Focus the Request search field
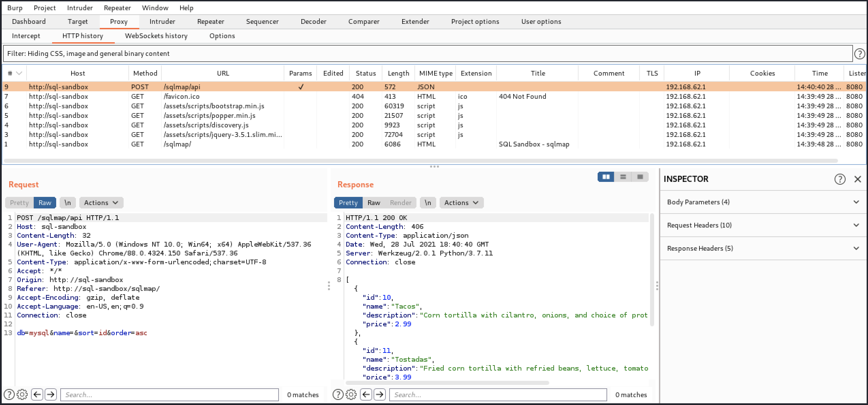 tap(170, 394)
